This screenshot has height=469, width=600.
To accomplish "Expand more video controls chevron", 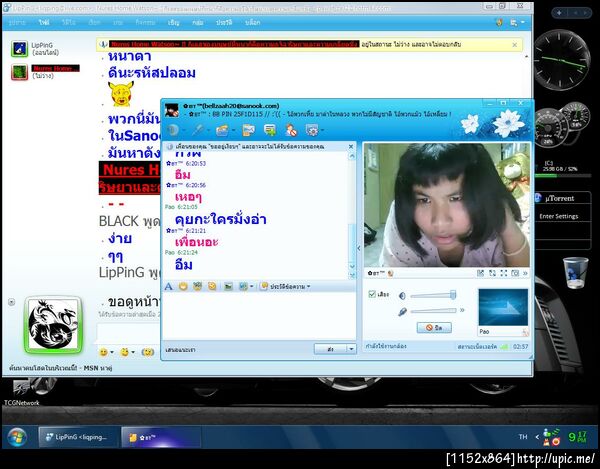I will (x=525, y=273).
